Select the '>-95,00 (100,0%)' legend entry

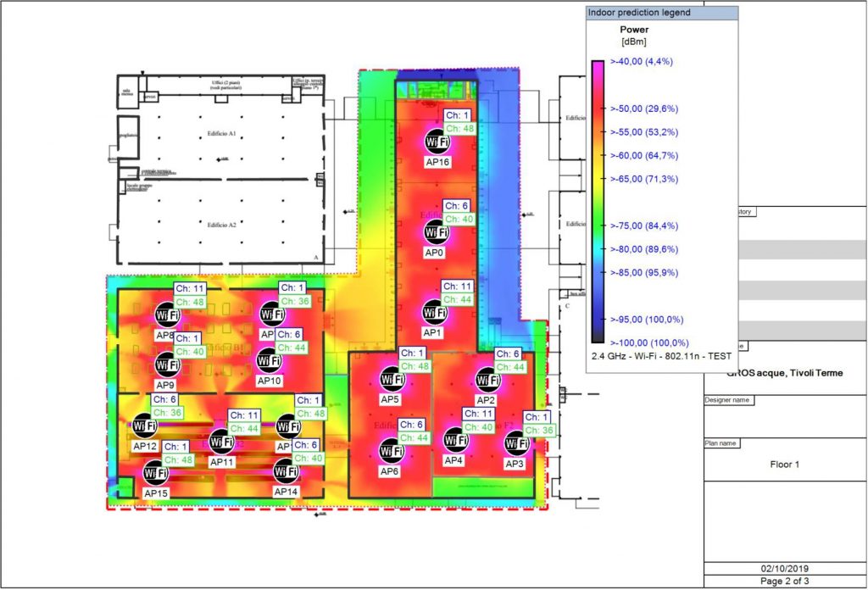coord(647,320)
